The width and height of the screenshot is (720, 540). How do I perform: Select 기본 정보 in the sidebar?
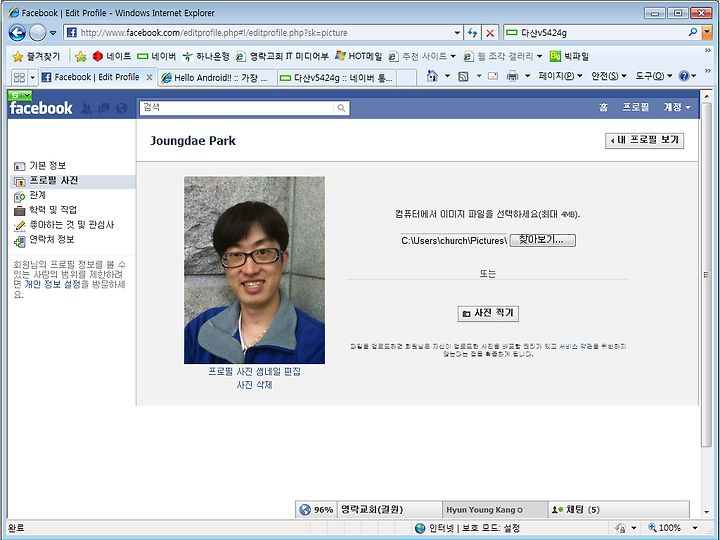click(x=47, y=165)
